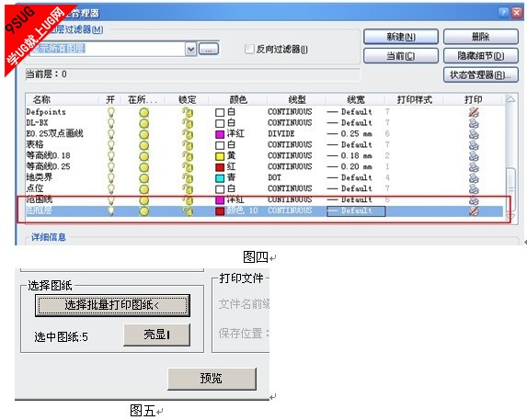
Task: Toggle the 等高线0.25 printer icon
Action: tap(474, 167)
